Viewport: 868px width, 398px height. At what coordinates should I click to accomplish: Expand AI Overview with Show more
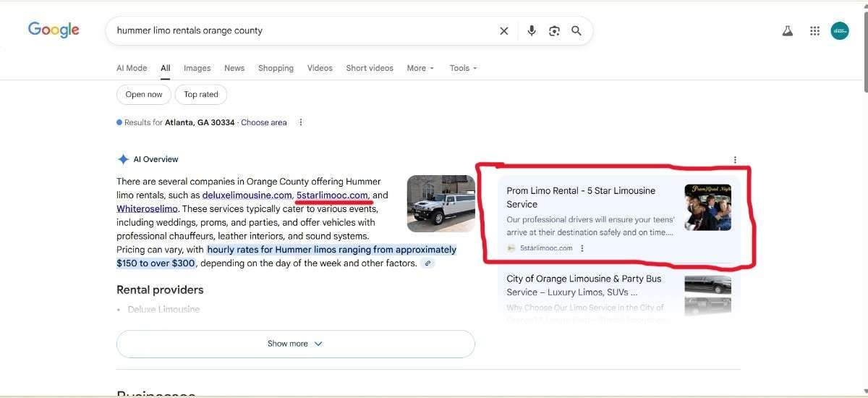pyautogui.click(x=295, y=344)
